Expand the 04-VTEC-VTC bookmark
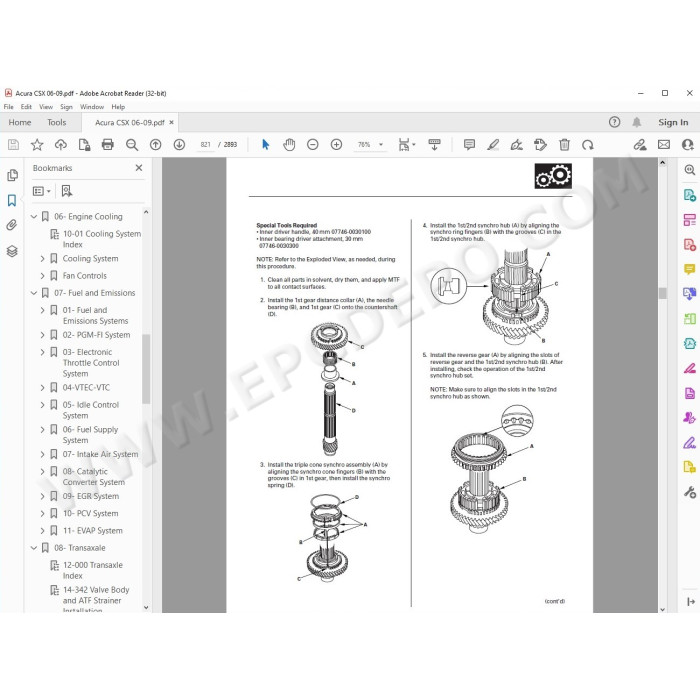Image resolution: width=700 pixels, height=700 pixels. tap(42, 388)
